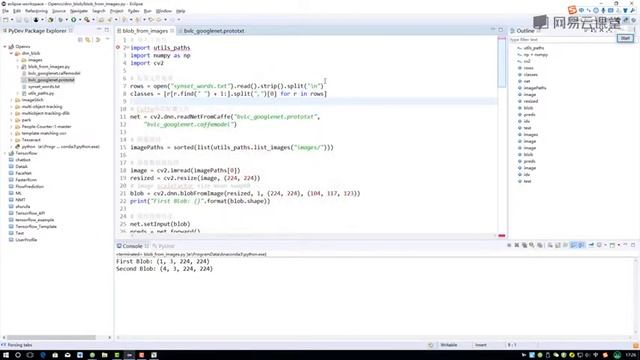Select resized in the Outline
This screenshot has width=640, height=360.
point(531,101)
